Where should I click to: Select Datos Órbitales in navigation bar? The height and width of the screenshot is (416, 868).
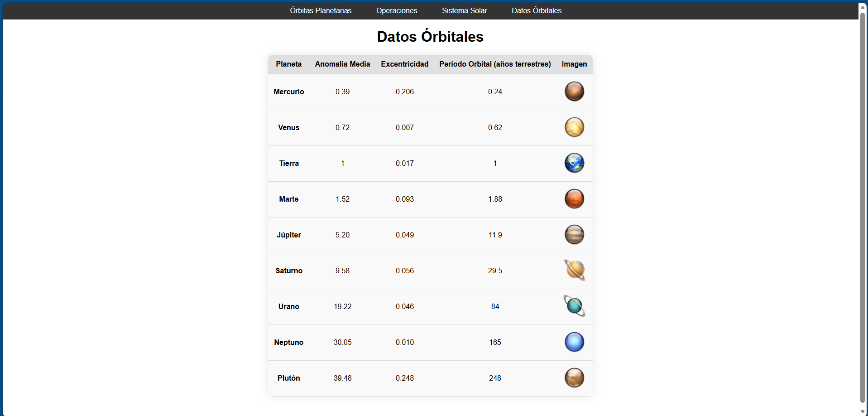click(x=537, y=10)
